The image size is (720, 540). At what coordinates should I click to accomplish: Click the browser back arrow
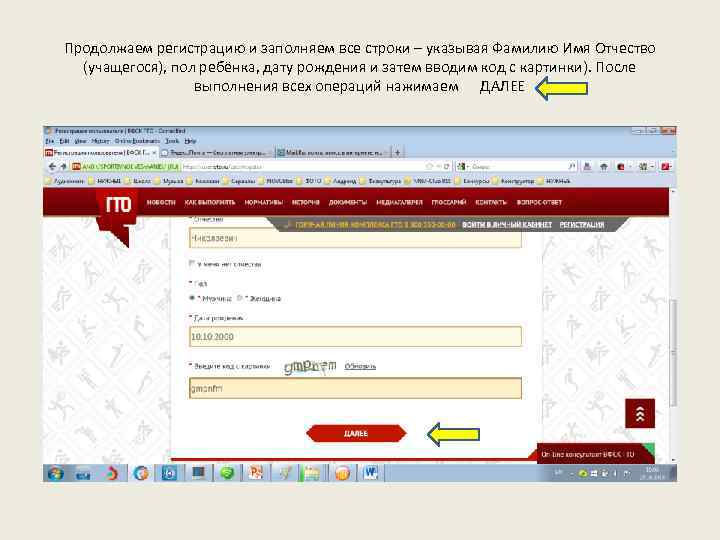click(52, 167)
